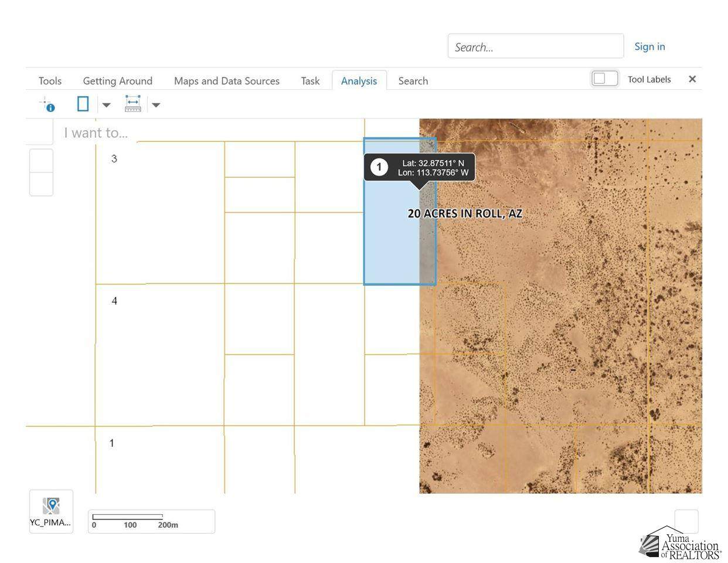Image resolution: width=728 pixels, height=563 pixels.
Task: Select the Identify point info tool
Action: [47, 105]
